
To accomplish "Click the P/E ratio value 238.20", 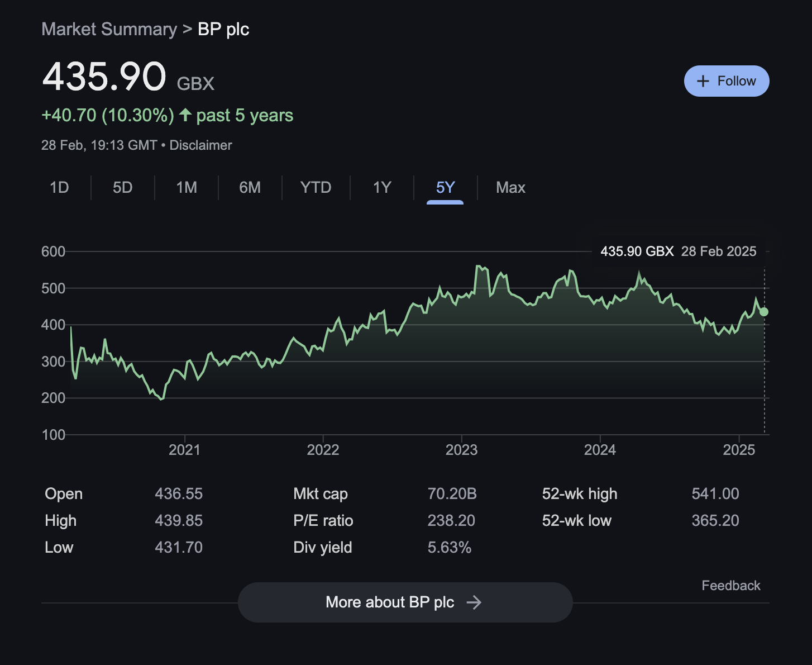I will coord(451,521).
